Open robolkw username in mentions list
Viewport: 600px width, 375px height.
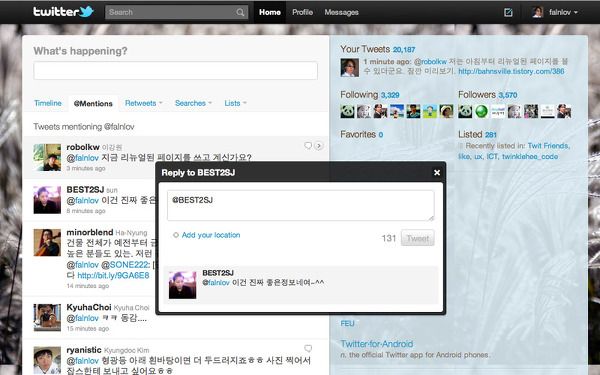[83, 147]
